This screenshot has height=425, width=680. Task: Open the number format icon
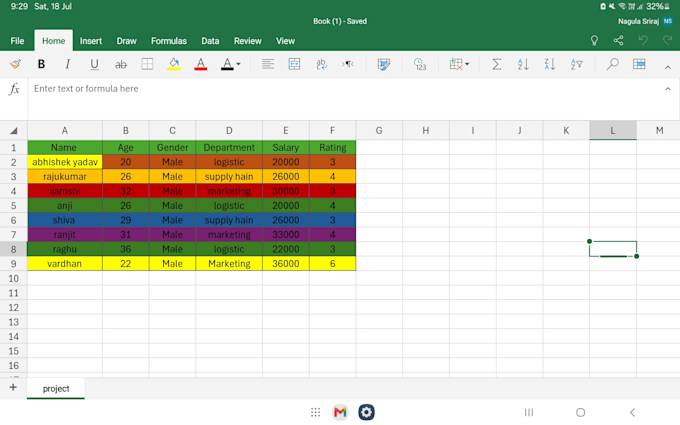(x=420, y=64)
